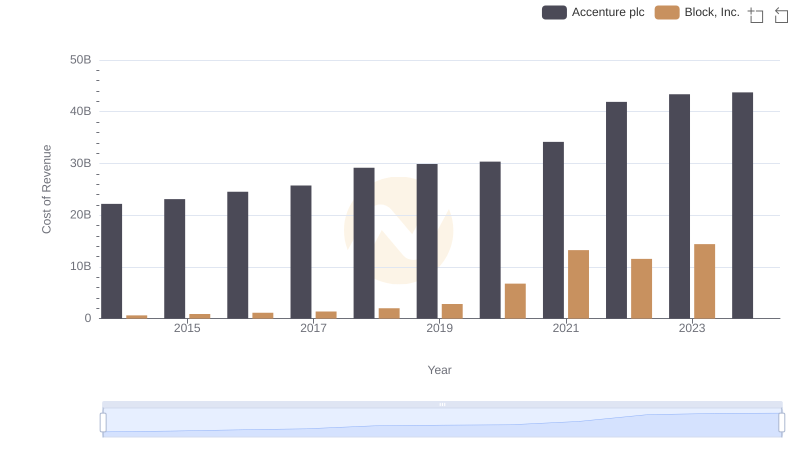The image size is (800, 461).
Task: Click the 2019 Accenture plc bar
Action: 427,241
